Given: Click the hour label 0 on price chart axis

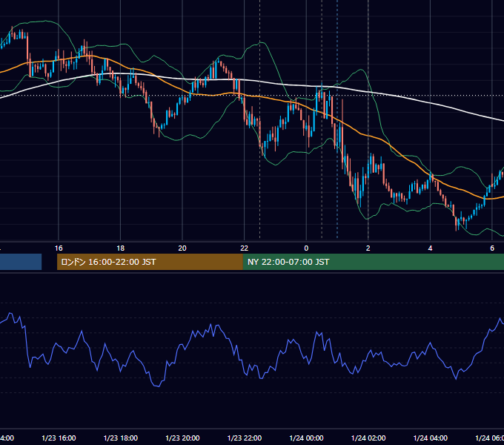Looking at the screenshot, I should 306,248.
